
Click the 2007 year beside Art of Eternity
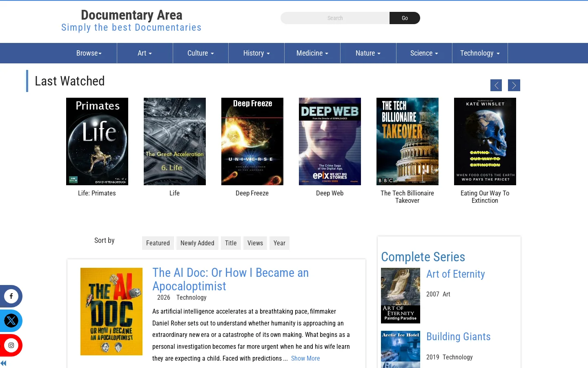click(433, 294)
